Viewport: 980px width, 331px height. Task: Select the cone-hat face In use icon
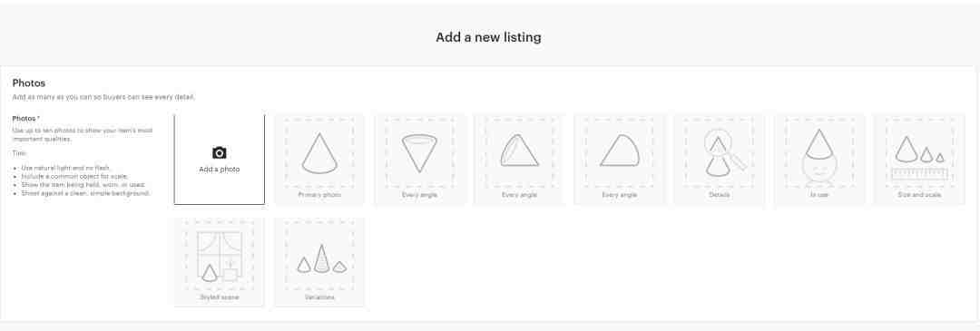pyautogui.click(x=819, y=155)
